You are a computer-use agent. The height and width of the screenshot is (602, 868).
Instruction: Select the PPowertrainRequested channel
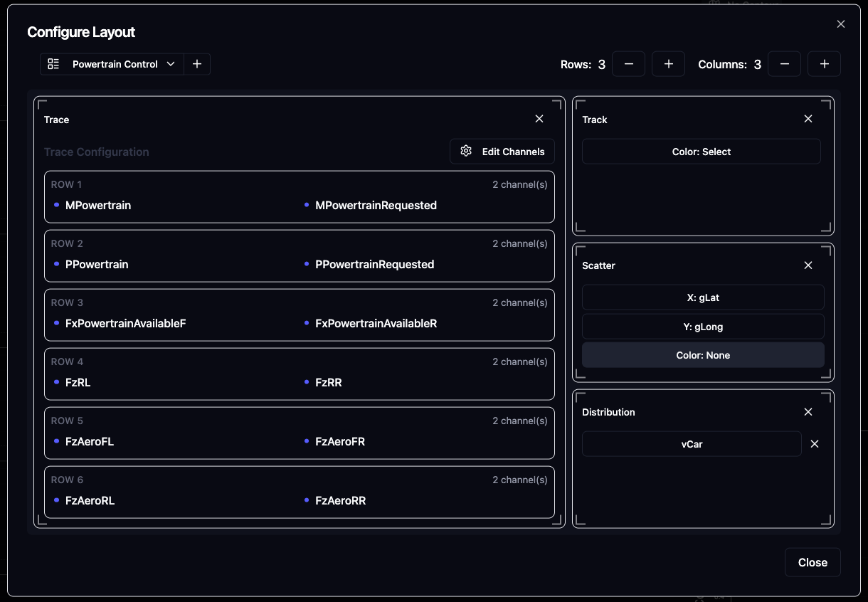pyautogui.click(x=374, y=264)
